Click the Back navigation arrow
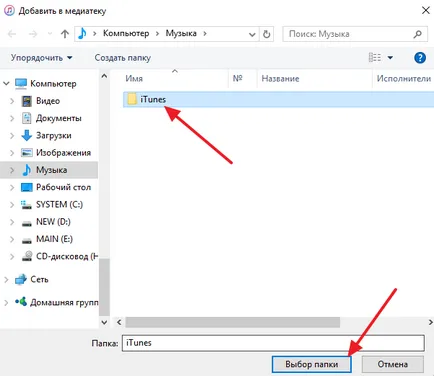The width and height of the screenshot is (434, 376). [12, 34]
